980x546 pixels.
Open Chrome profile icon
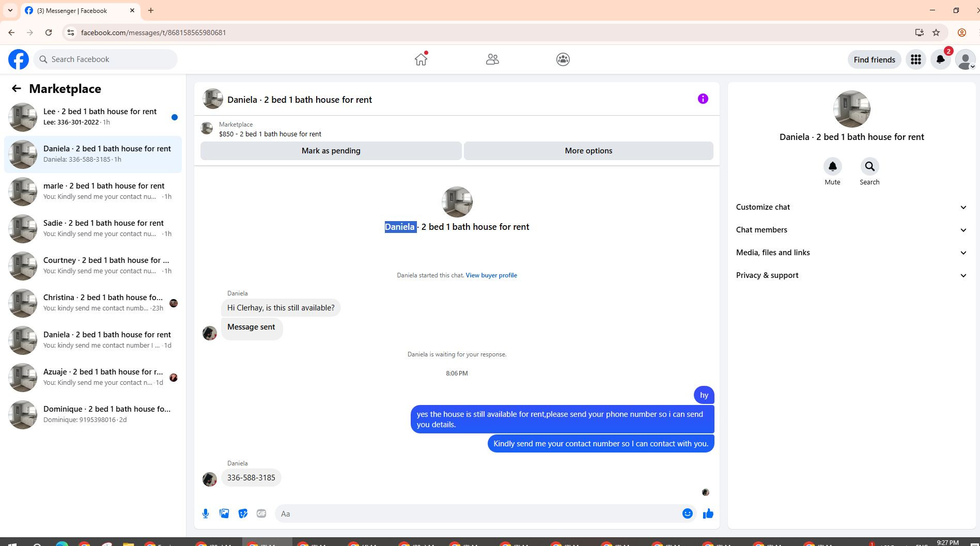tap(962, 33)
